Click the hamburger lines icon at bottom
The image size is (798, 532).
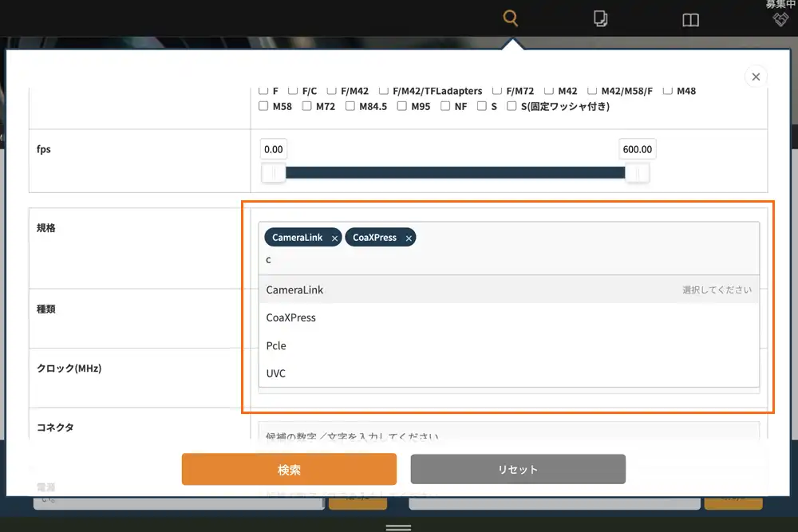click(x=398, y=526)
